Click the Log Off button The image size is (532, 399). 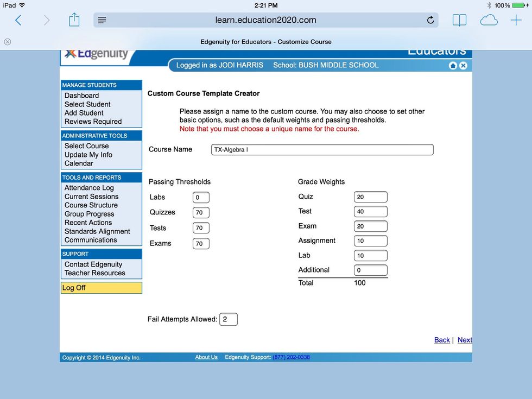click(101, 288)
